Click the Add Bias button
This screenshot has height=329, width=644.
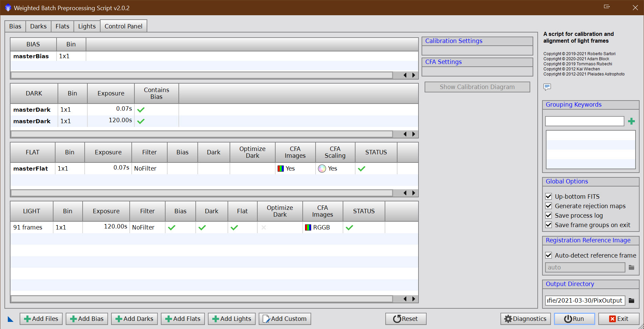tap(87, 319)
